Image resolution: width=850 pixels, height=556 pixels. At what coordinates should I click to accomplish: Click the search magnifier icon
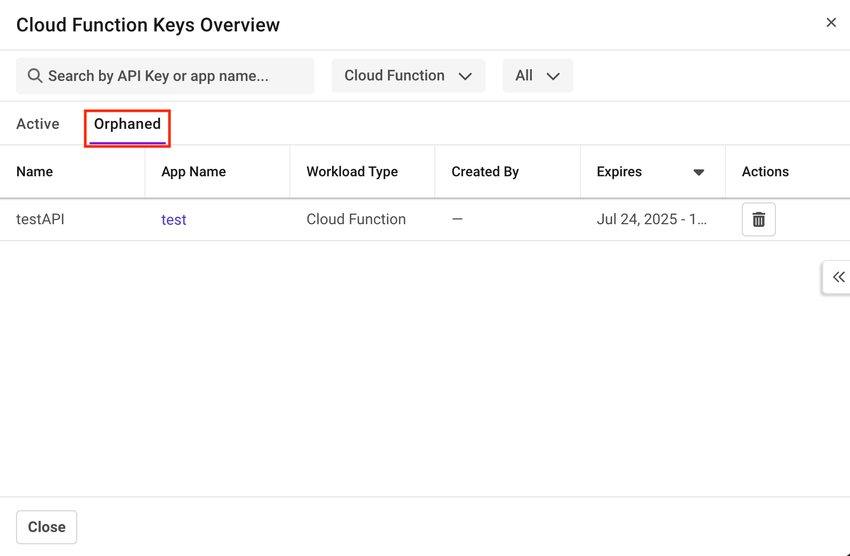35,76
